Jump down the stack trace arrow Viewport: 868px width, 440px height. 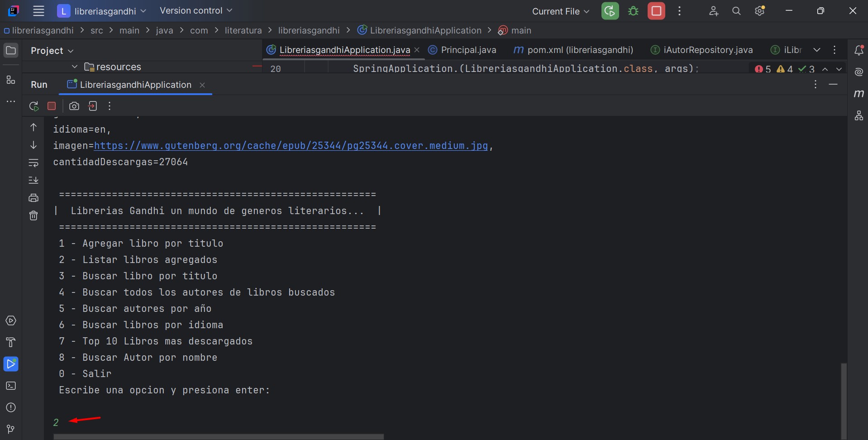tap(33, 145)
